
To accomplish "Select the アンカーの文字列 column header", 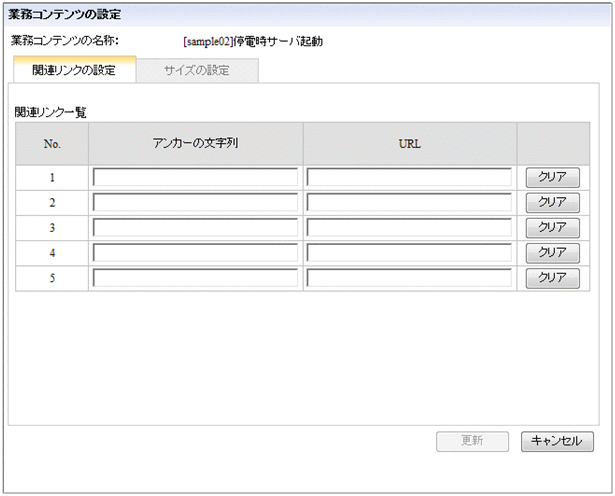I will click(195, 144).
